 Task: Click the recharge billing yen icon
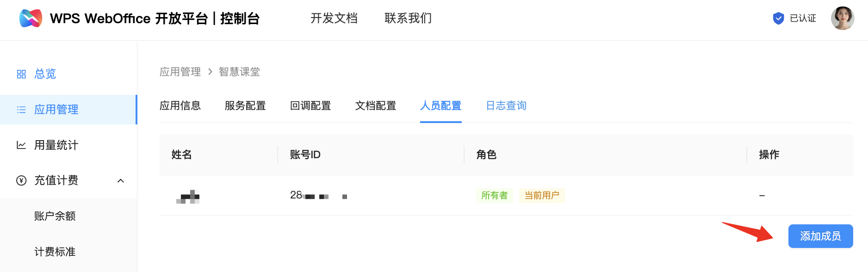click(21, 180)
